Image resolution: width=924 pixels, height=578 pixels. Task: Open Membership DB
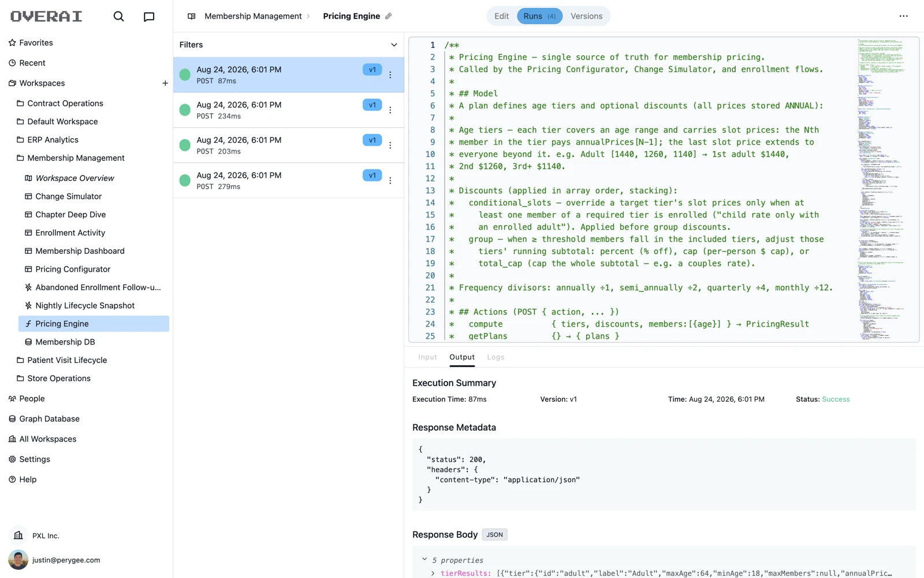coord(65,342)
